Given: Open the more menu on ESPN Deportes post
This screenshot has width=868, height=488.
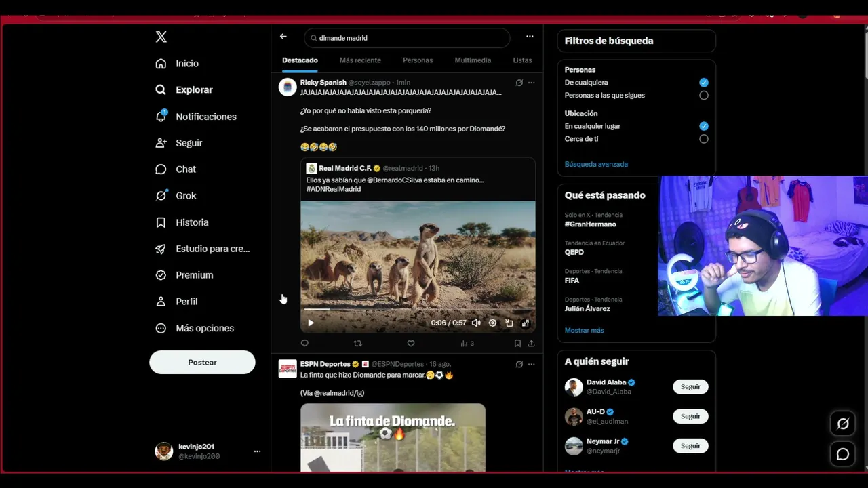Looking at the screenshot, I should point(531,364).
